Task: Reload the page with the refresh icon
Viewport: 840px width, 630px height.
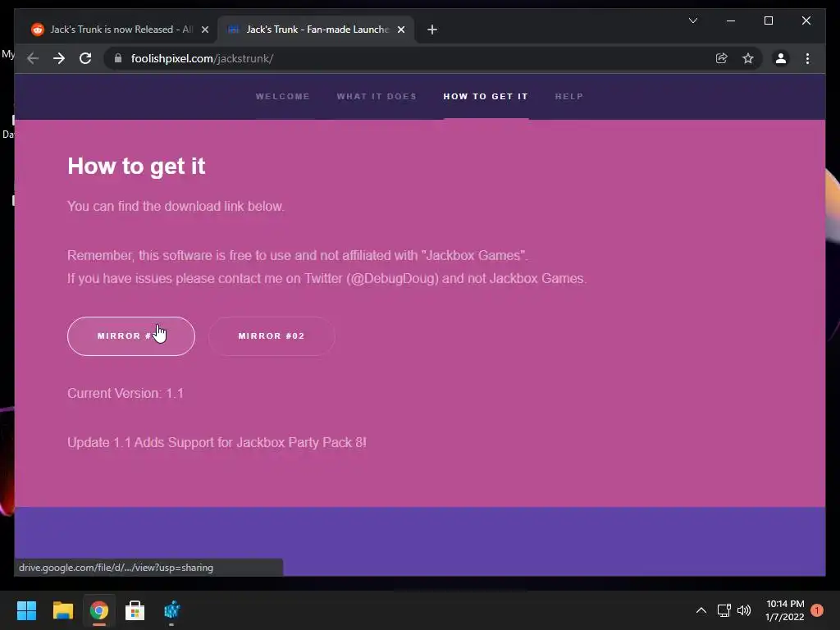Action: (x=85, y=58)
